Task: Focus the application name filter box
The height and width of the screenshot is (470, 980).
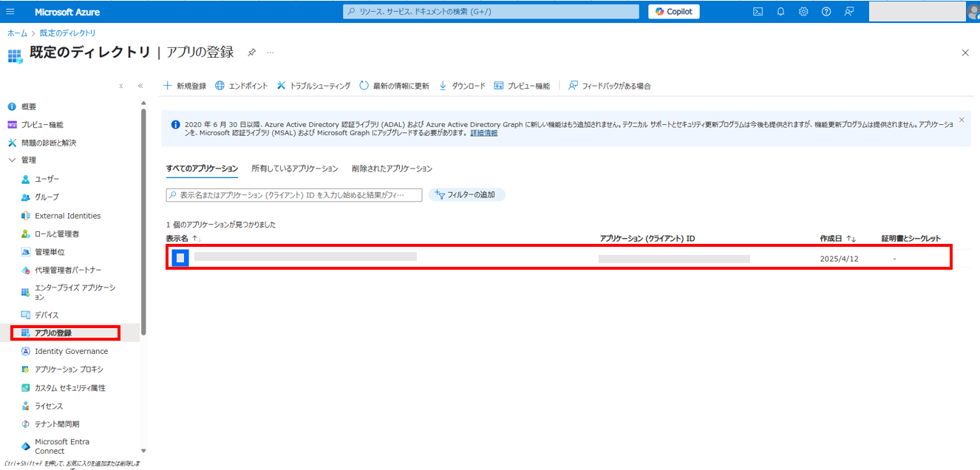Action: point(294,195)
